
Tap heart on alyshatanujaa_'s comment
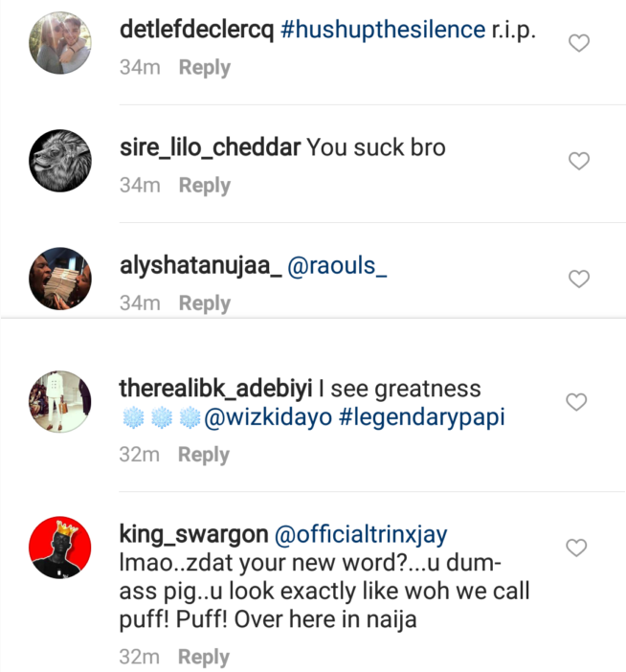(579, 279)
